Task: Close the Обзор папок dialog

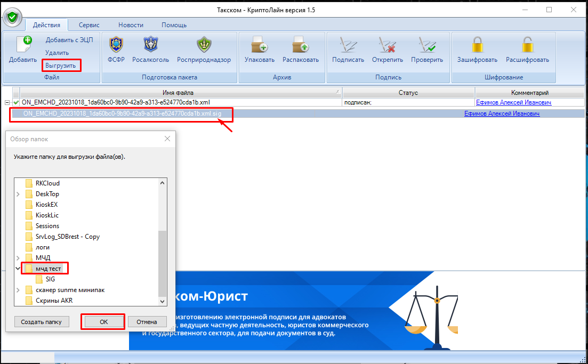Action: (x=167, y=139)
